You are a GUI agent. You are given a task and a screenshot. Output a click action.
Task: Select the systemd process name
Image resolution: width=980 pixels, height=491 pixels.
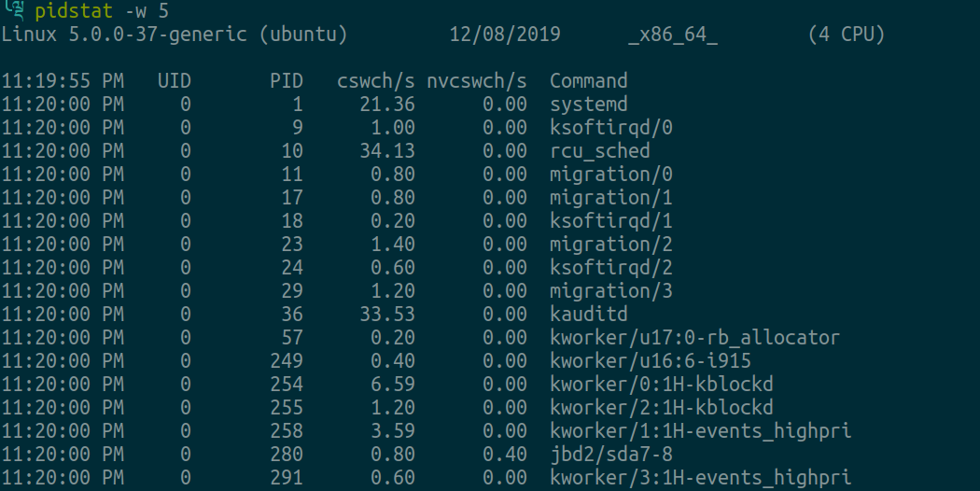tap(588, 105)
